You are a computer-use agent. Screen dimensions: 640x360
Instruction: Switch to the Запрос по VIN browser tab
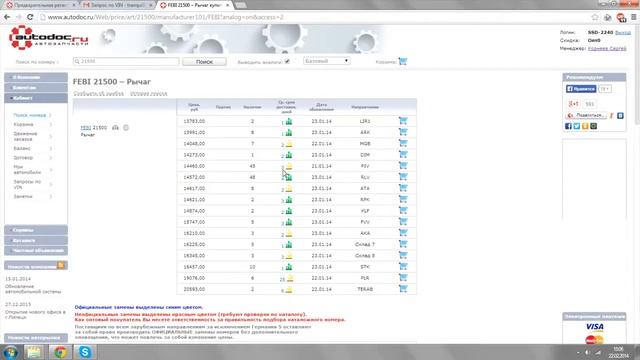[116, 5]
